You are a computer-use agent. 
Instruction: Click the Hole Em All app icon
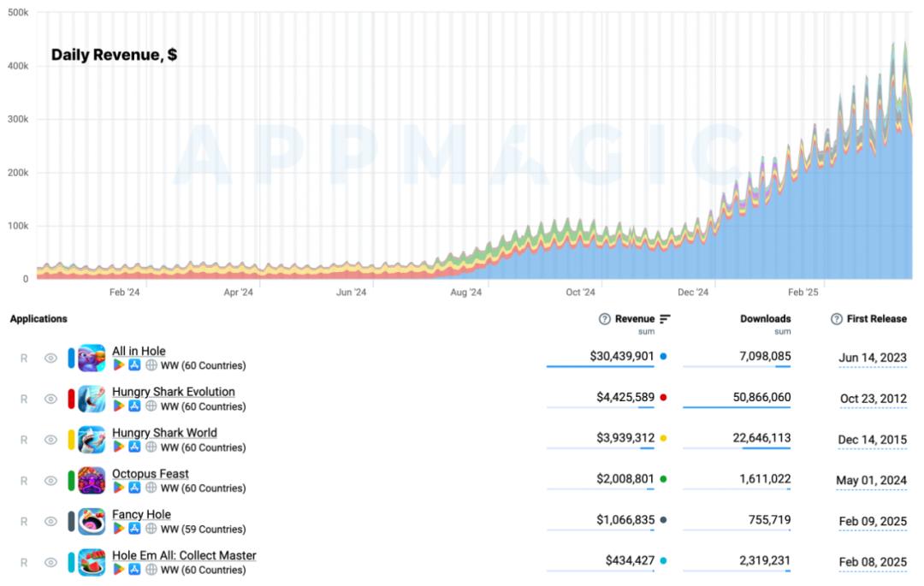coord(92,562)
